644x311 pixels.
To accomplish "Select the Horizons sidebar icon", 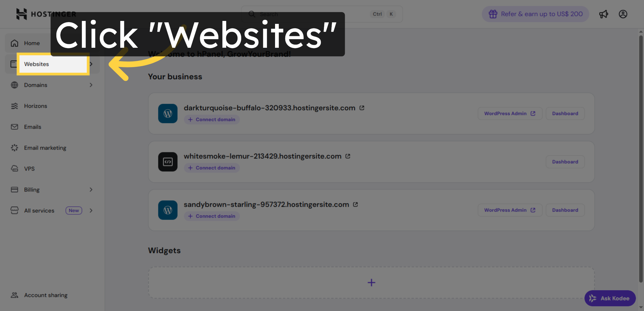I will pyautogui.click(x=14, y=106).
